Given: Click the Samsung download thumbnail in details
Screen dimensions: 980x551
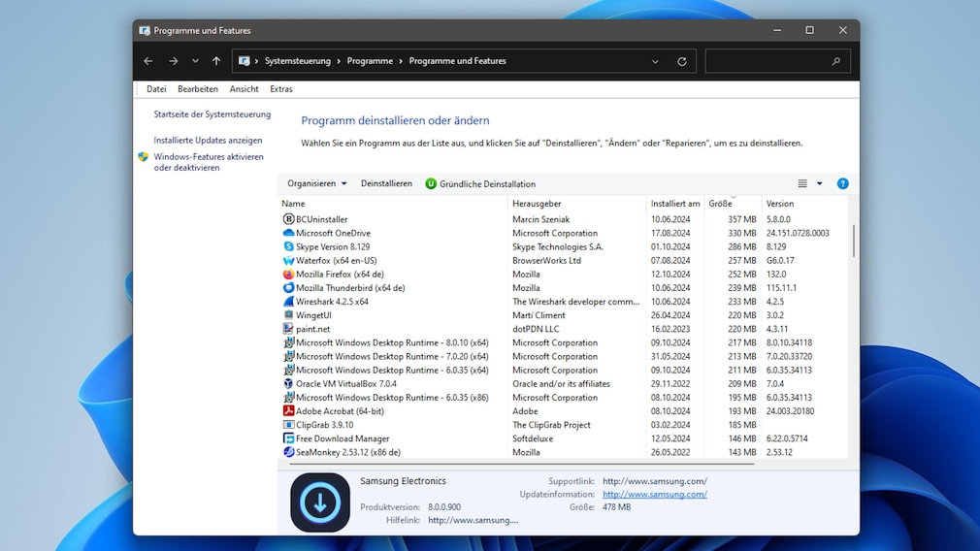Looking at the screenshot, I should [x=320, y=502].
